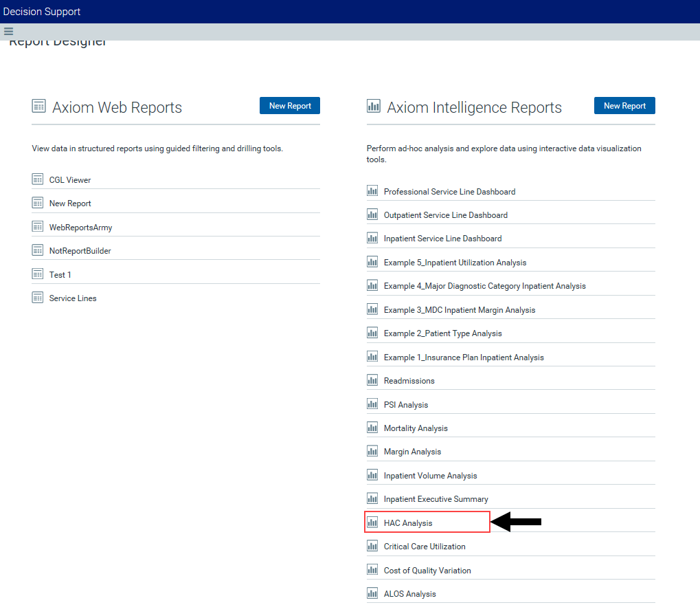Click New Report button under Axiom Web Reports
Viewport: 700px width, 605px height.
coord(290,105)
